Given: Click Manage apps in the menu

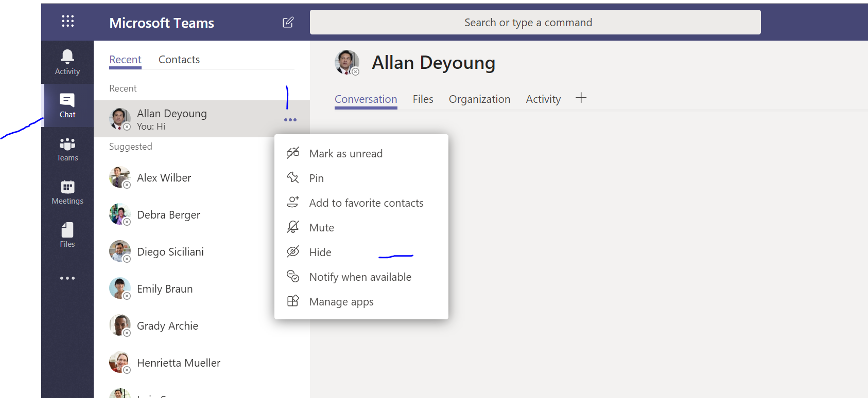Looking at the screenshot, I should [341, 302].
